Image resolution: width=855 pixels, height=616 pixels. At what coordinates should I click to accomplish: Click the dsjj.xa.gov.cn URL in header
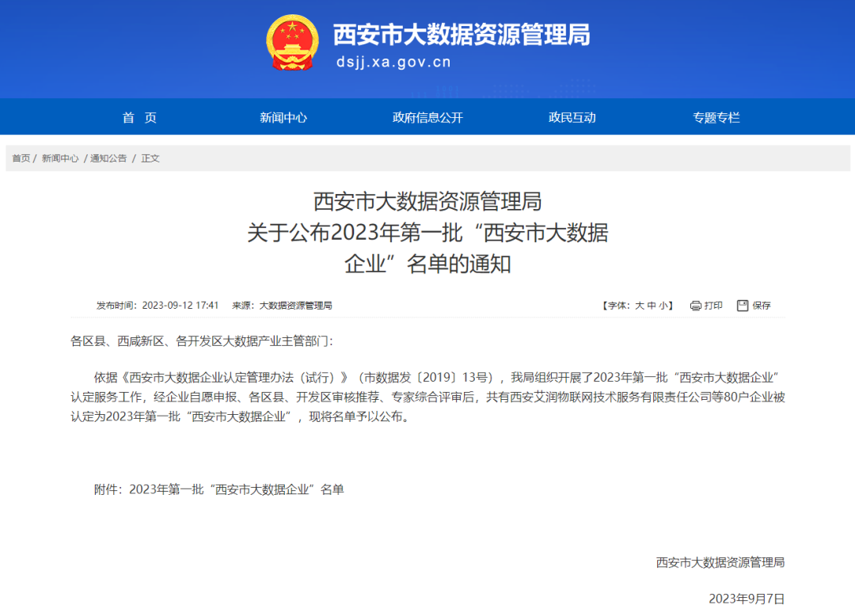(x=393, y=62)
